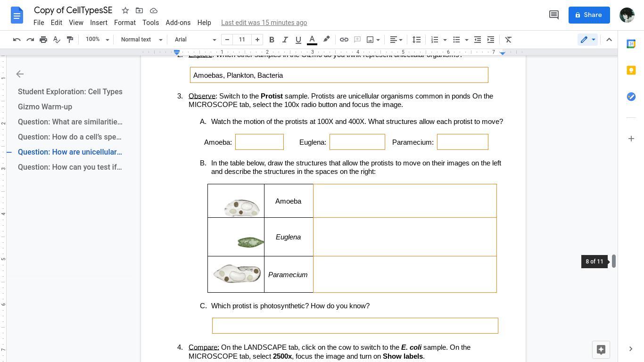Open the Insert menu
The height and width of the screenshot is (362, 644).
click(x=99, y=23)
